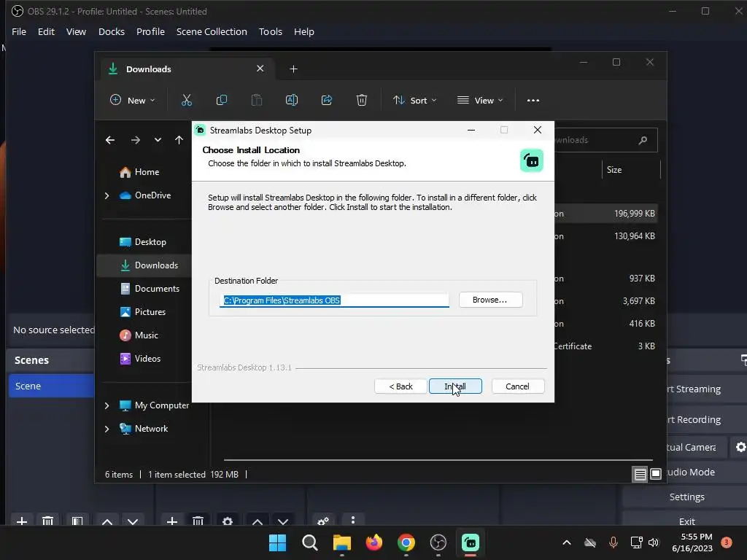Show hidden tray icons chevron
Viewport: 747px width, 560px height.
click(x=566, y=542)
